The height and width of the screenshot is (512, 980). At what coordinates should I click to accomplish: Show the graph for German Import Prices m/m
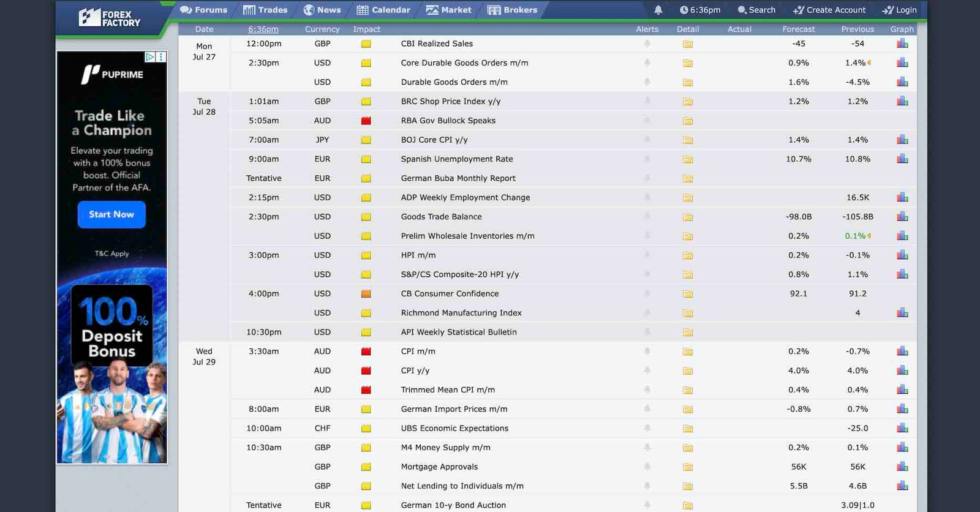(x=902, y=408)
